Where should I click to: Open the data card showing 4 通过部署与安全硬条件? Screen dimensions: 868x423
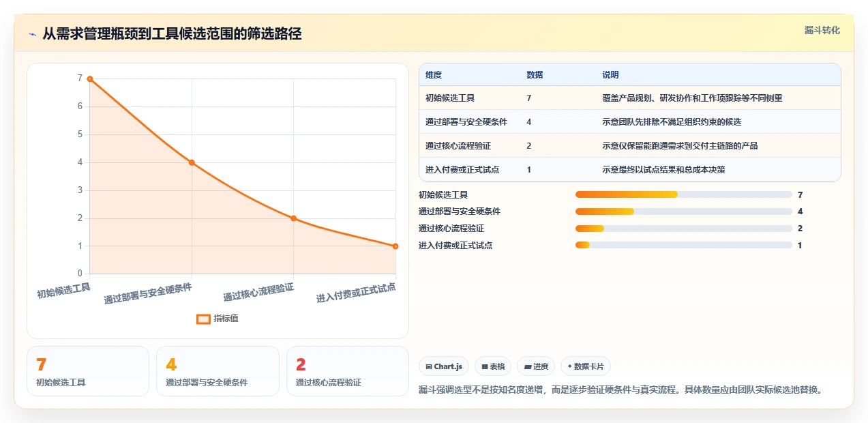point(218,371)
